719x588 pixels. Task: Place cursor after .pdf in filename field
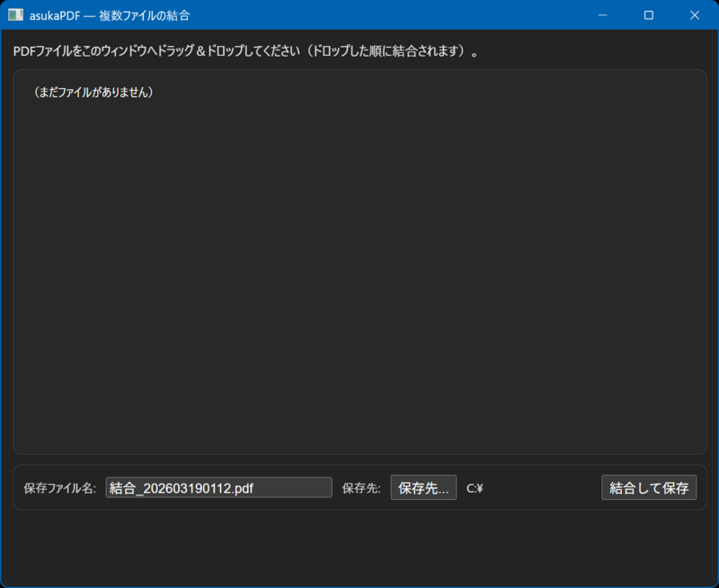click(254, 488)
